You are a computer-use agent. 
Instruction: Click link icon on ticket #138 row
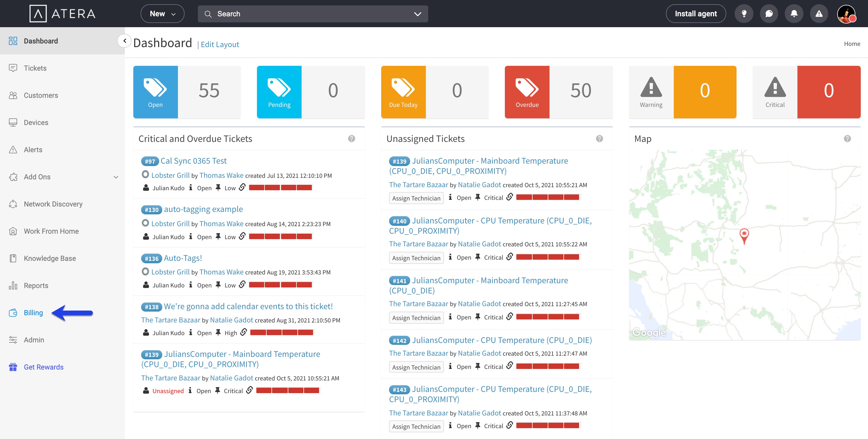coord(244,332)
